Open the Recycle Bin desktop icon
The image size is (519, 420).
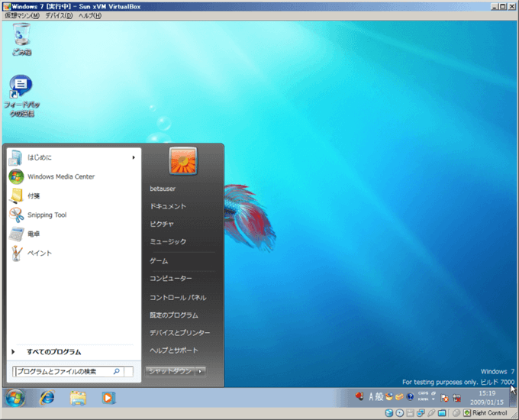click(x=22, y=37)
